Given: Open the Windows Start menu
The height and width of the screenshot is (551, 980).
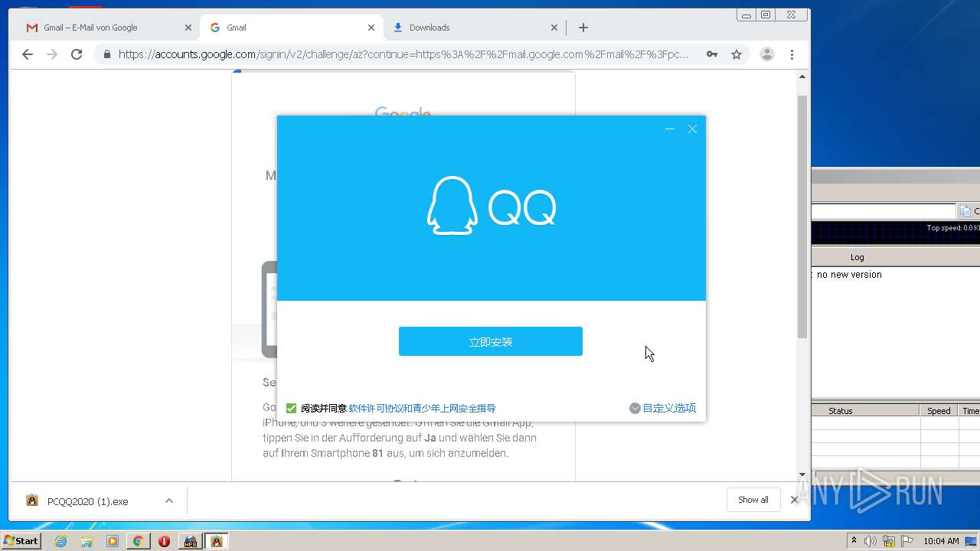Looking at the screenshot, I should pyautogui.click(x=21, y=541).
